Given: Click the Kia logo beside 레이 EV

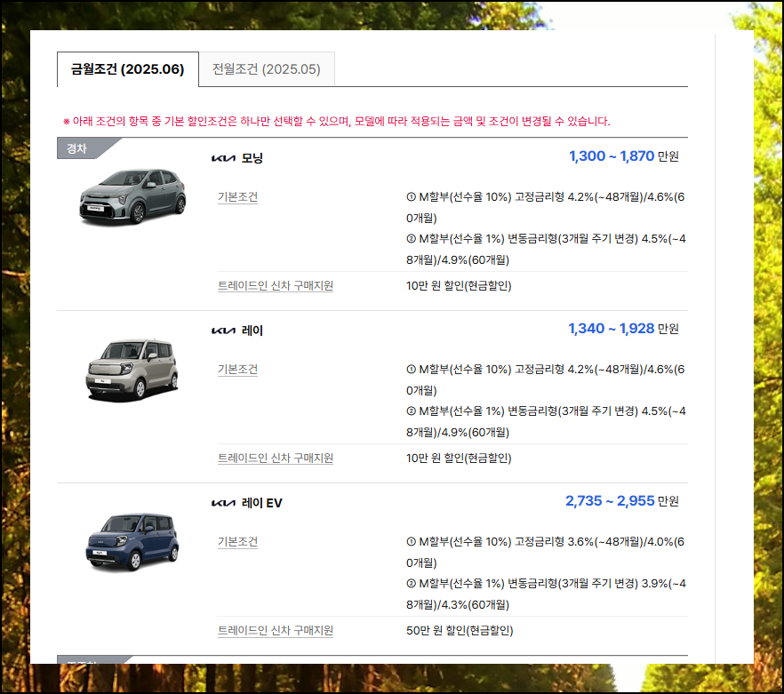Looking at the screenshot, I should pyautogui.click(x=223, y=504).
